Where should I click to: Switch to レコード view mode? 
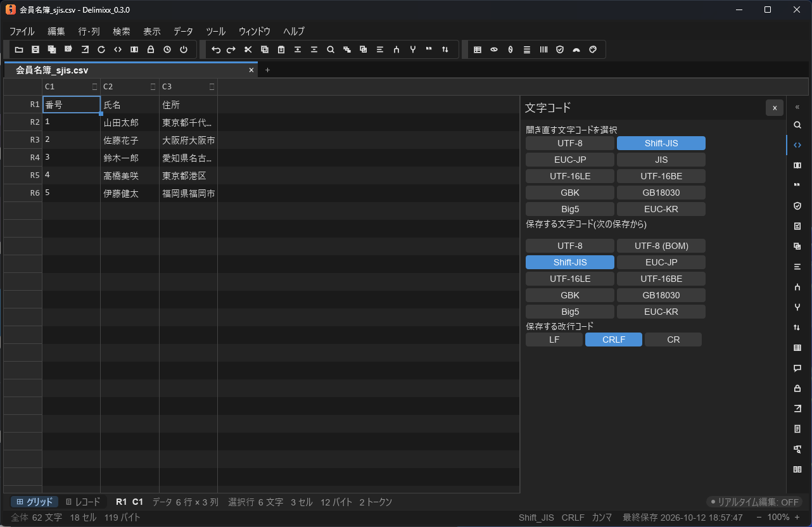(83, 502)
